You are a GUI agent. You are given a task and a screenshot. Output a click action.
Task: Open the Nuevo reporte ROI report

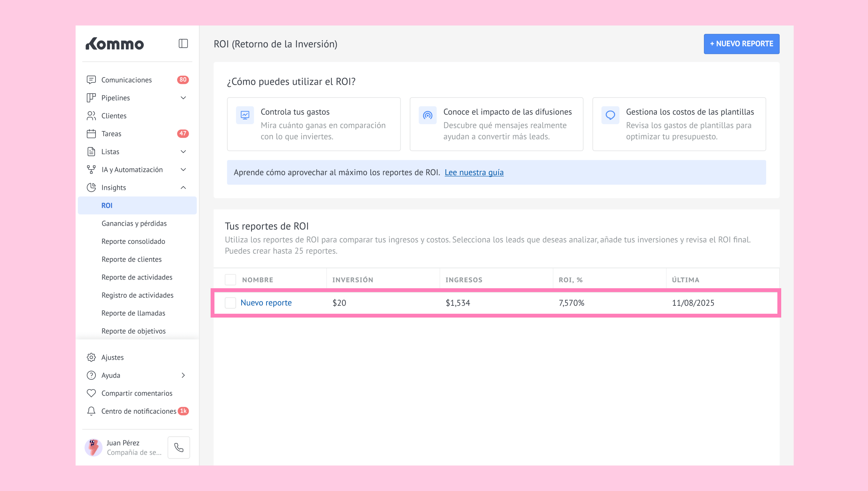266,303
